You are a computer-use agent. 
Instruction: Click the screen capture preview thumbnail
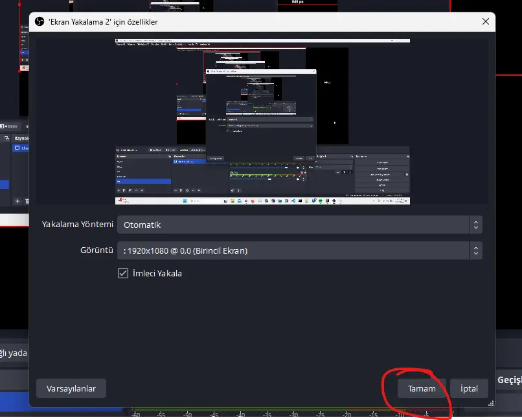262,122
